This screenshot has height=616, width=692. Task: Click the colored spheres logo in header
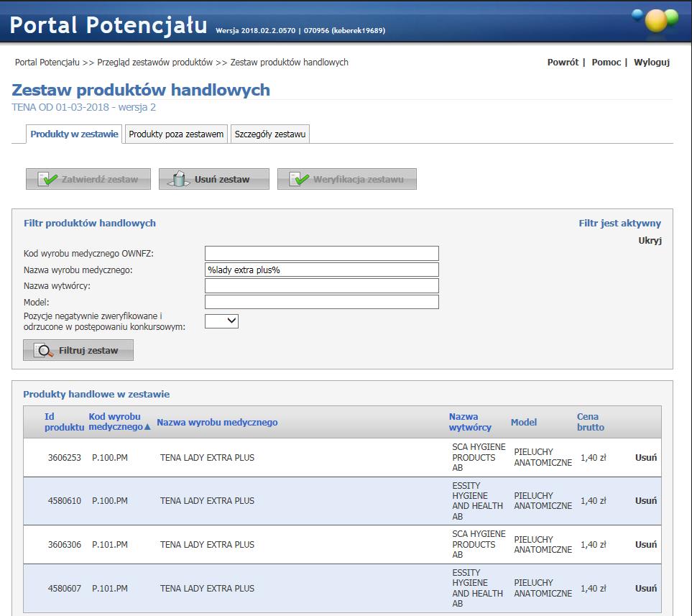pyautogui.click(x=655, y=20)
